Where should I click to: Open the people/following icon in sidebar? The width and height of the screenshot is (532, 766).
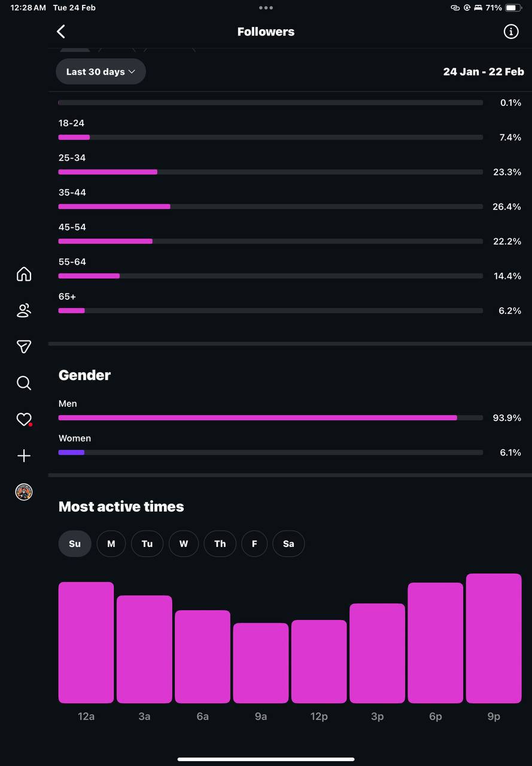tap(24, 311)
